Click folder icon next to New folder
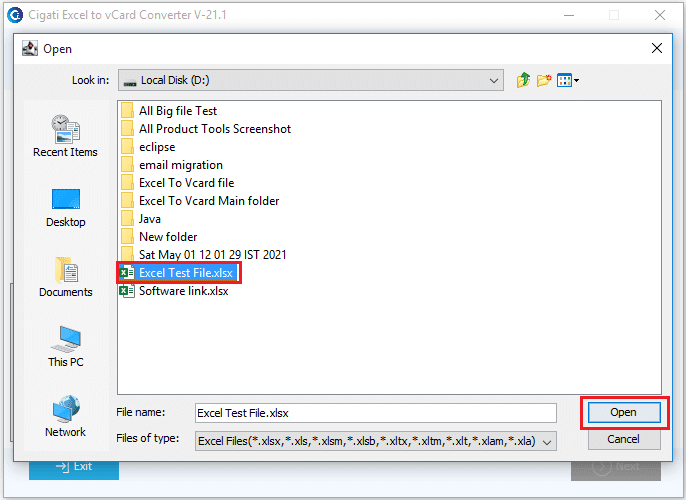 (127, 236)
